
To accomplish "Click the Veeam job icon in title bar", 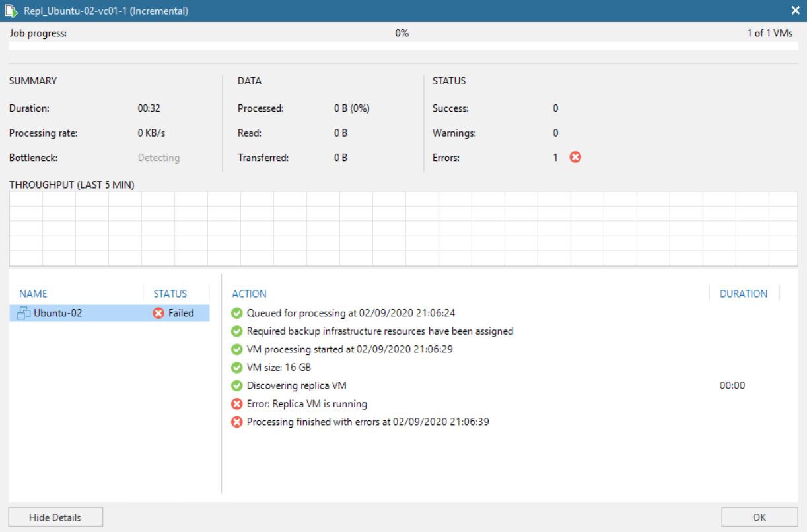I will point(11,11).
